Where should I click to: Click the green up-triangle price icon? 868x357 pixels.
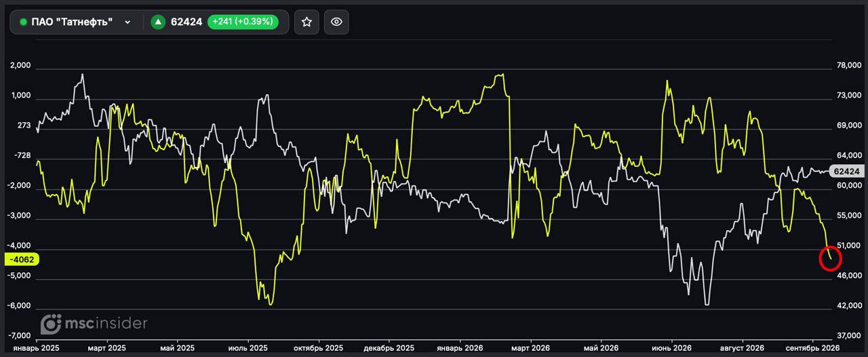[x=158, y=22]
